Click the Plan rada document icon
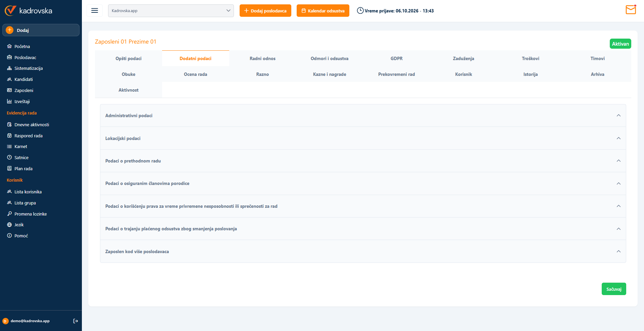644x331 pixels. pos(9,169)
